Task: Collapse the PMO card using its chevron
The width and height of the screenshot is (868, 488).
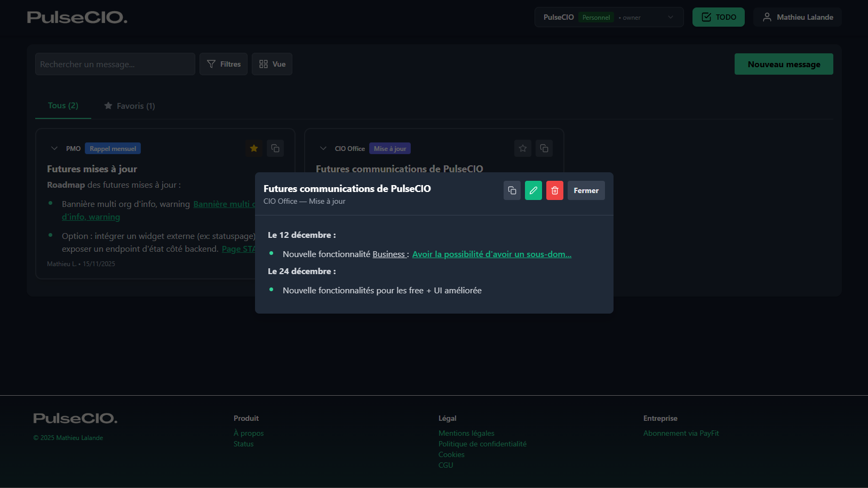Action: pyautogui.click(x=54, y=148)
